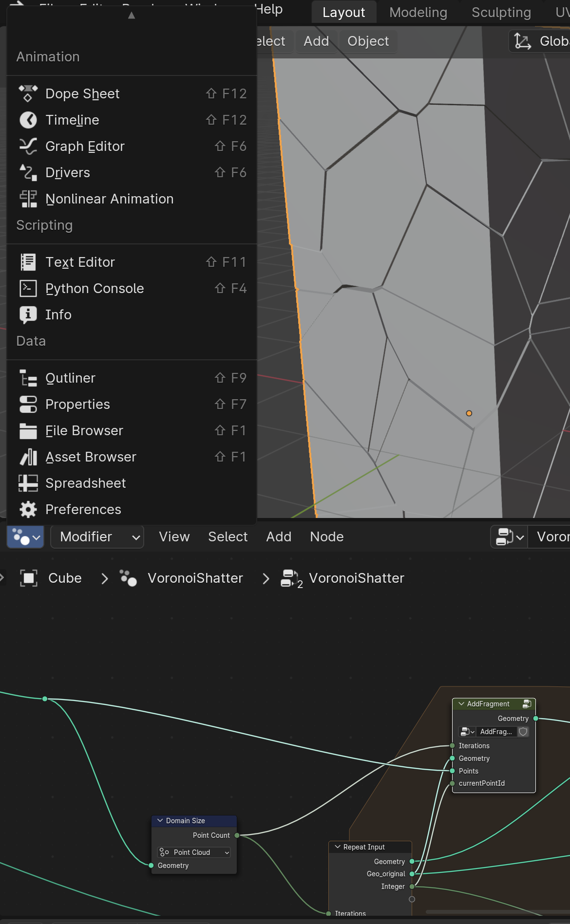
Task: Switch to the Layout workspace tab
Action: tap(344, 13)
